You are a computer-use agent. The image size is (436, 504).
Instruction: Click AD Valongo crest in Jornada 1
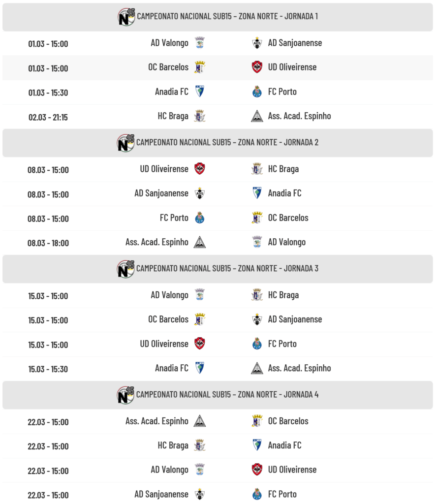199,43
